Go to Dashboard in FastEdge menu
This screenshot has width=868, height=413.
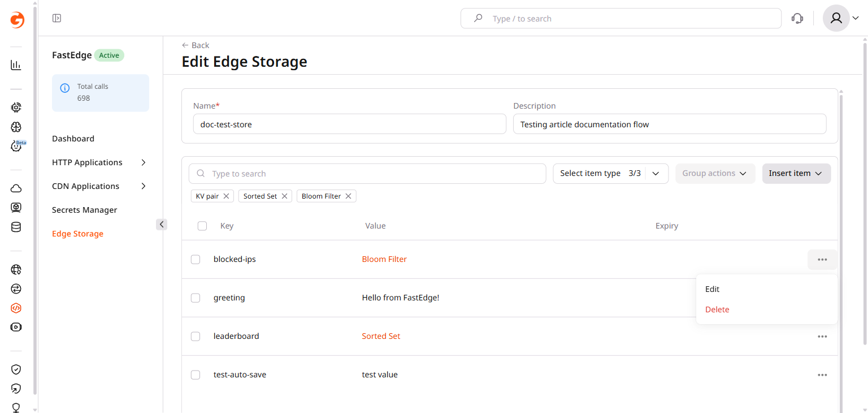point(73,139)
